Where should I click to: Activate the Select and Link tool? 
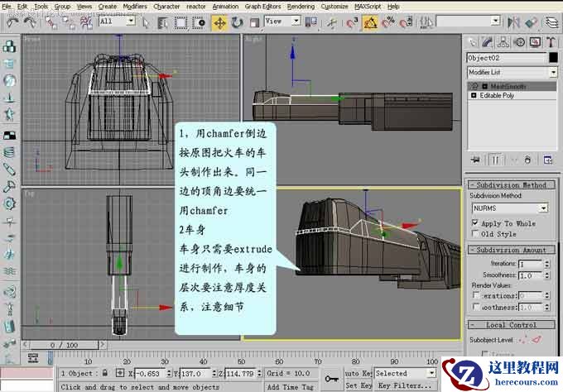click(x=51, y=22)
